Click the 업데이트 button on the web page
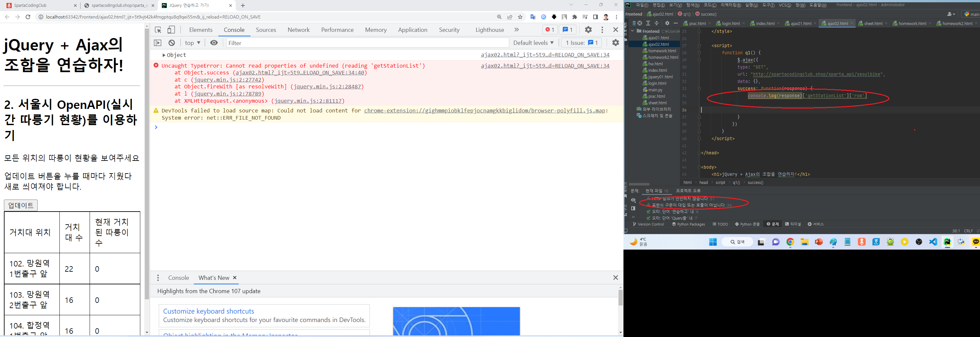The width and height of the screenshot is (980, 337). point(21,205)
